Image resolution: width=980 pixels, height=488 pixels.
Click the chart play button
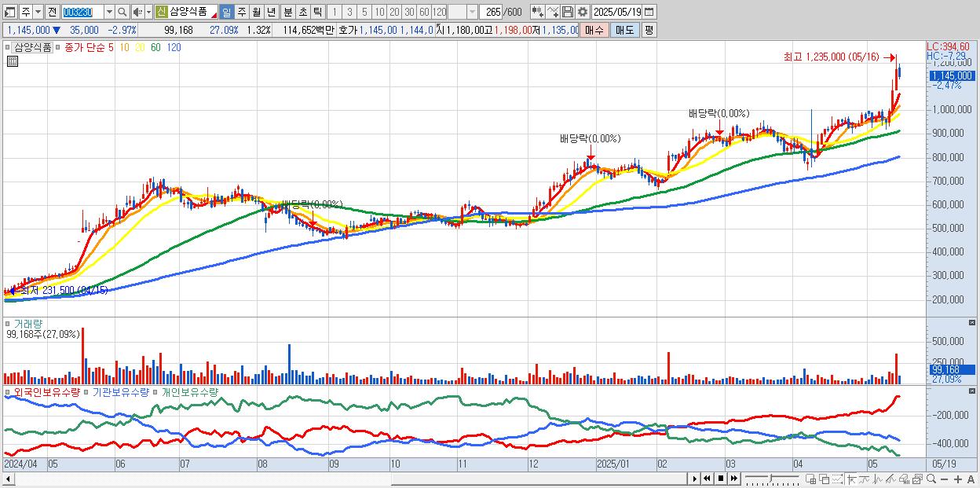[695, 479]
